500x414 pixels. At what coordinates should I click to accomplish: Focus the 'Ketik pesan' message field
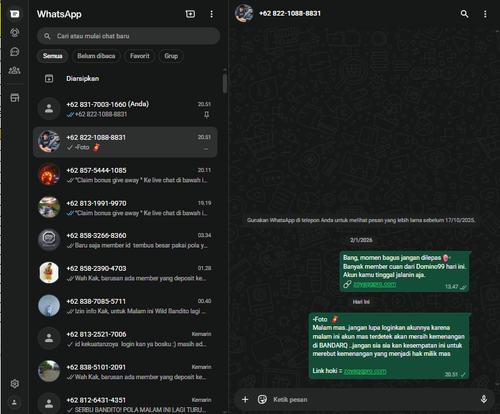373,399
